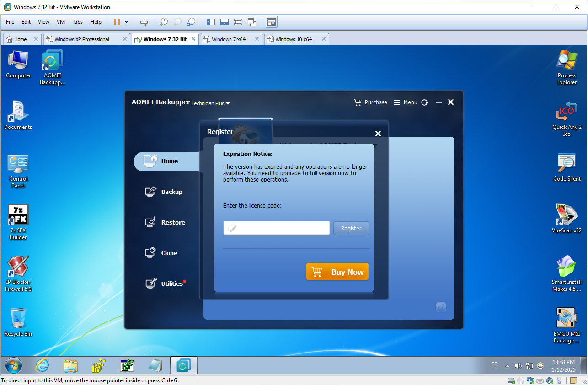Screen dimensions: 588x385
Task: Open the Windows 7 Start orb
Action: (x=14, y=366)
